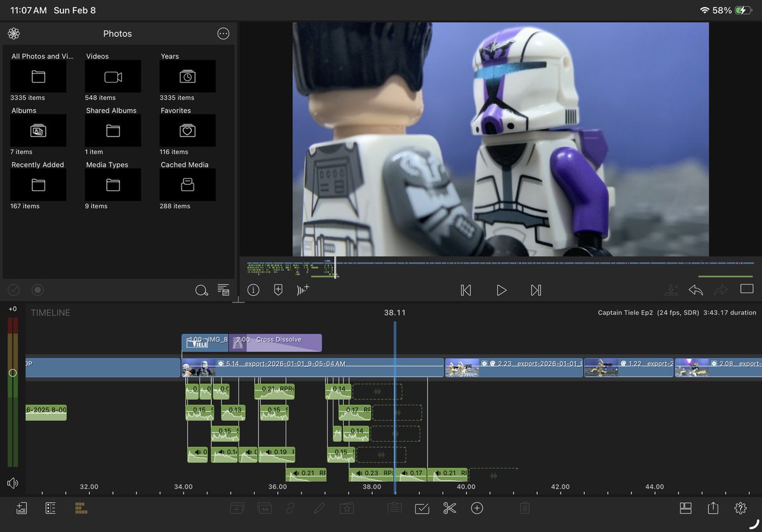Open the Favorites folder

187,131
